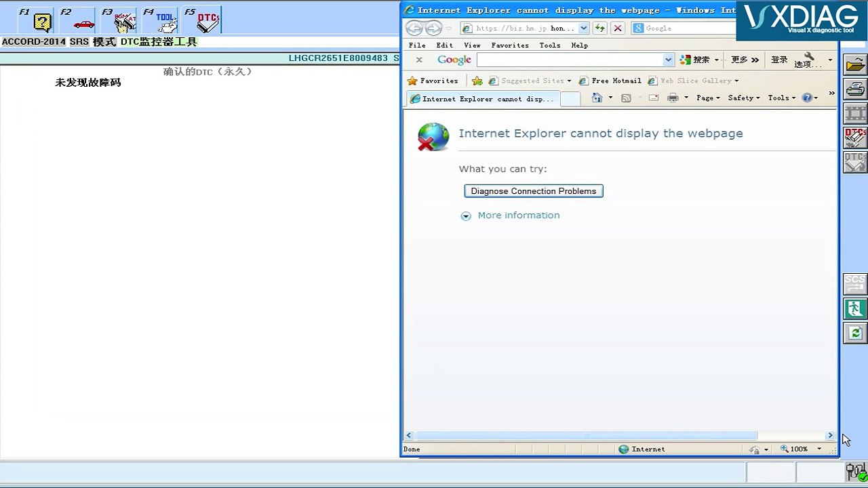Click the green exit door icon
The height and width of the screenshot is (488, 868).
point(855,308)
